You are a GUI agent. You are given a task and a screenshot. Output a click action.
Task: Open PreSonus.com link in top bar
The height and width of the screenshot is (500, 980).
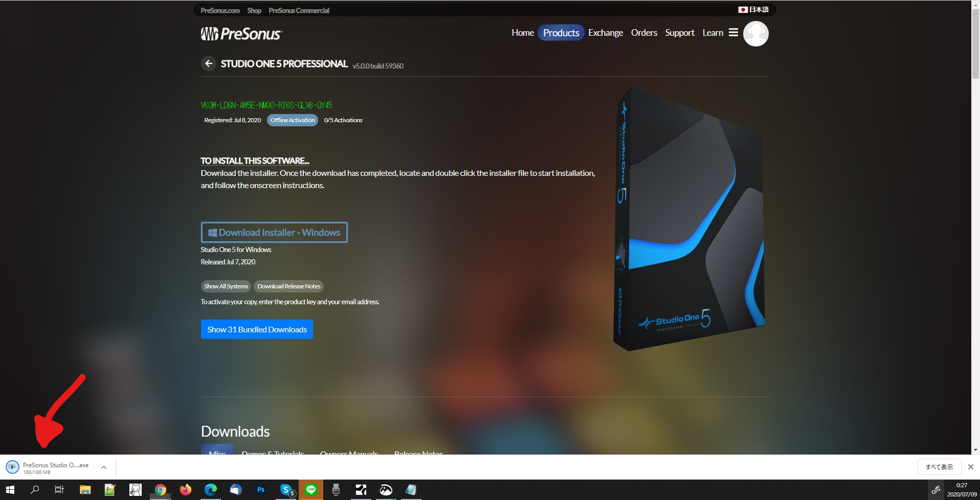[220, 10]
